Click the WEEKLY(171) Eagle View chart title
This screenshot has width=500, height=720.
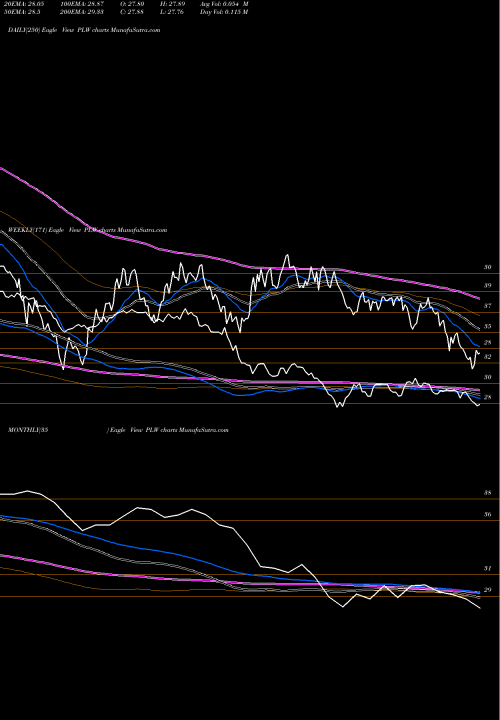tap(87, 230)
